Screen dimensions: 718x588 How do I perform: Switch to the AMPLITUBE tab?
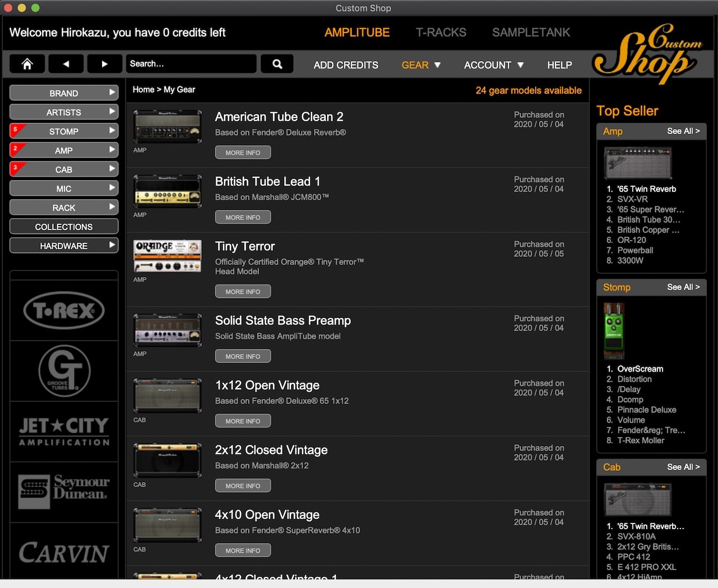pos(357,33)
